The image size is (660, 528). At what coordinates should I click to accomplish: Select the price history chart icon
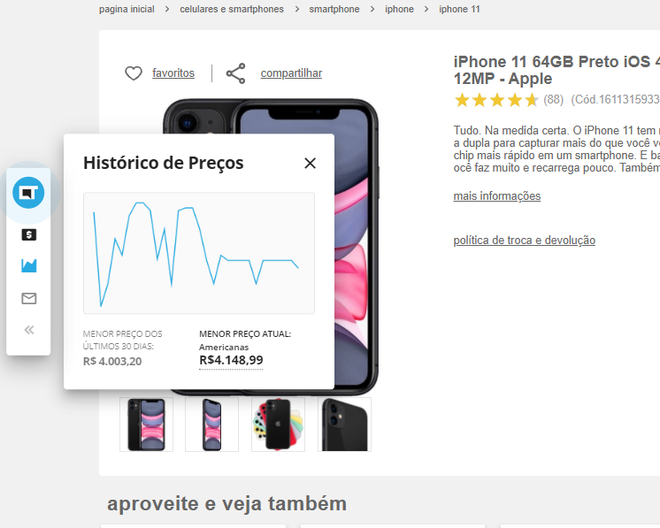point(29,265)
